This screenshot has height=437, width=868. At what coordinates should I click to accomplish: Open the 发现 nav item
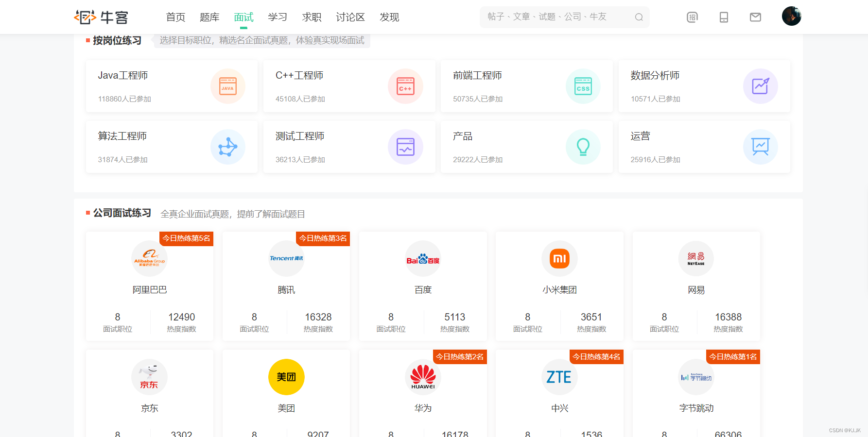[x=389, y=17]
